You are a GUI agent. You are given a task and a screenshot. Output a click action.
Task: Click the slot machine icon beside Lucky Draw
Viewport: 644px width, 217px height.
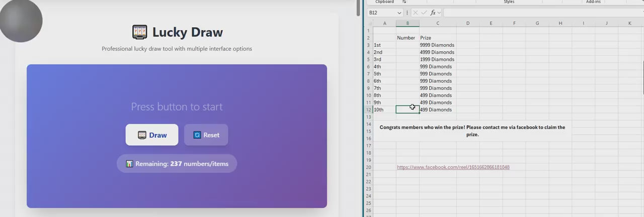coord(139,33)
